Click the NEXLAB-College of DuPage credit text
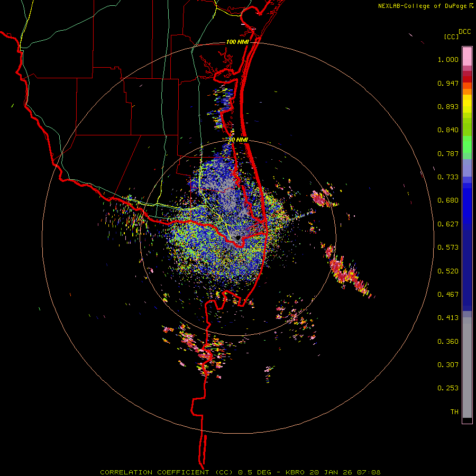The height and width of the screenshot is (476, 476). 423,6
